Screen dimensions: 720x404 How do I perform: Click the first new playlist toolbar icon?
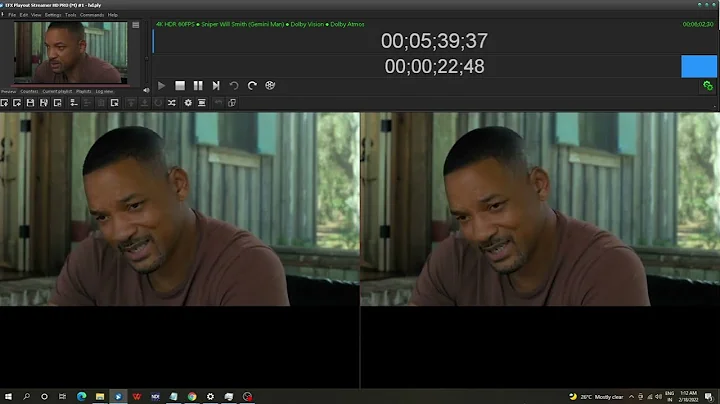[4, 103]
